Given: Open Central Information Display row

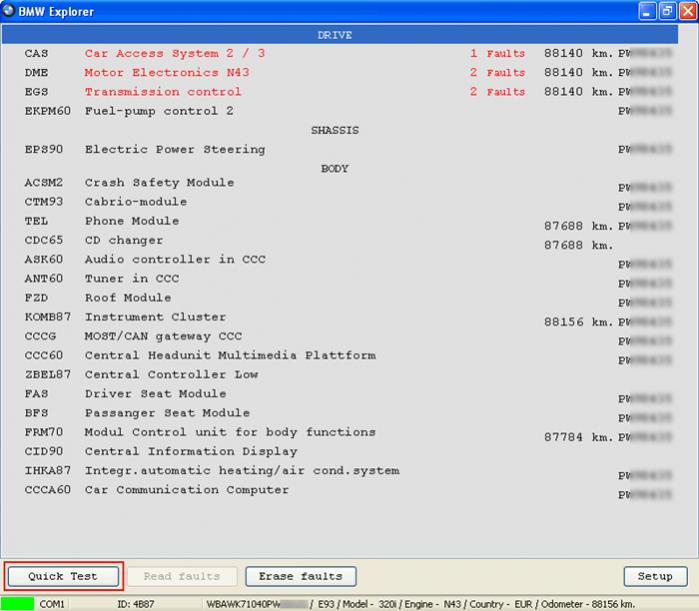Looking at the screenshot, I should (x=340, y=451).
